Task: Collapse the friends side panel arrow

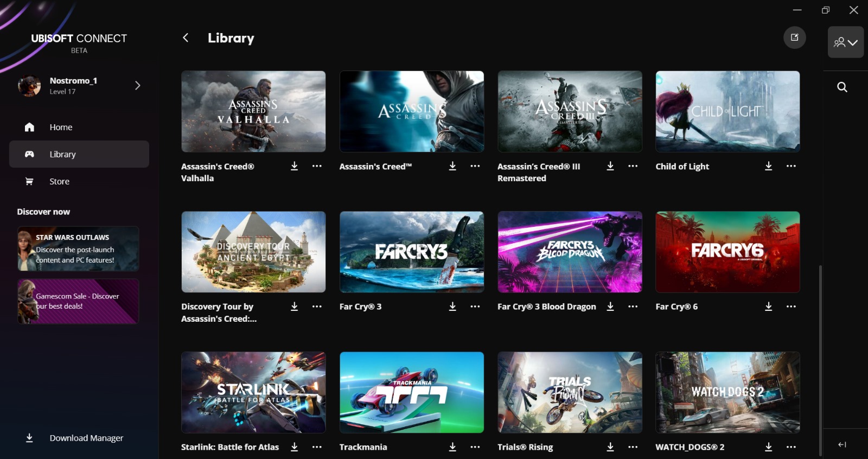Action: pos(842,444)
